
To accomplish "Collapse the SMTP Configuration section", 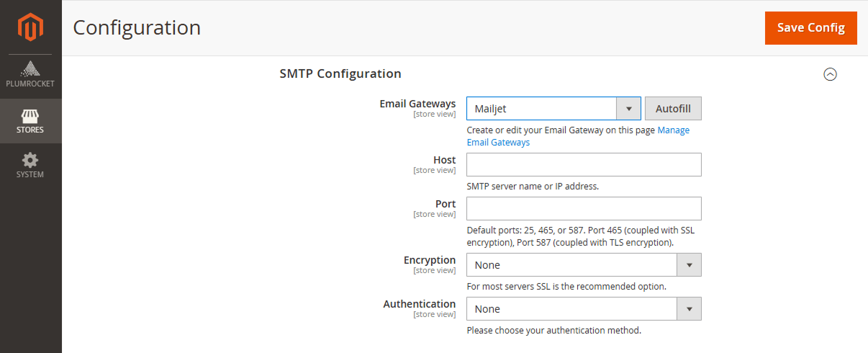I will (x=830, y=74).
